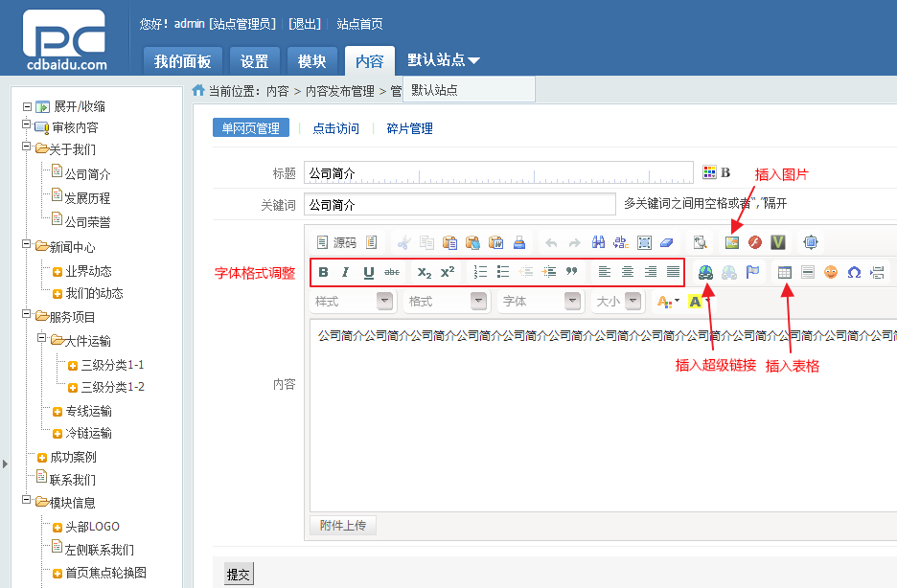Insert an anchor with the flag icon

pos(753,273)
